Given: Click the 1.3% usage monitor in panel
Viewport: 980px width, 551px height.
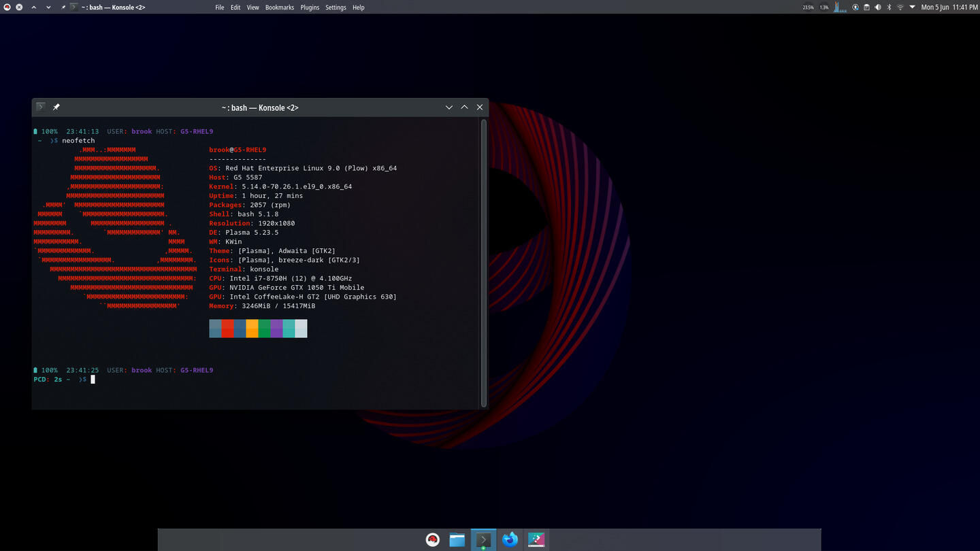Looking at the screenshot, I should pyautogui.click(x=824, y=7).
